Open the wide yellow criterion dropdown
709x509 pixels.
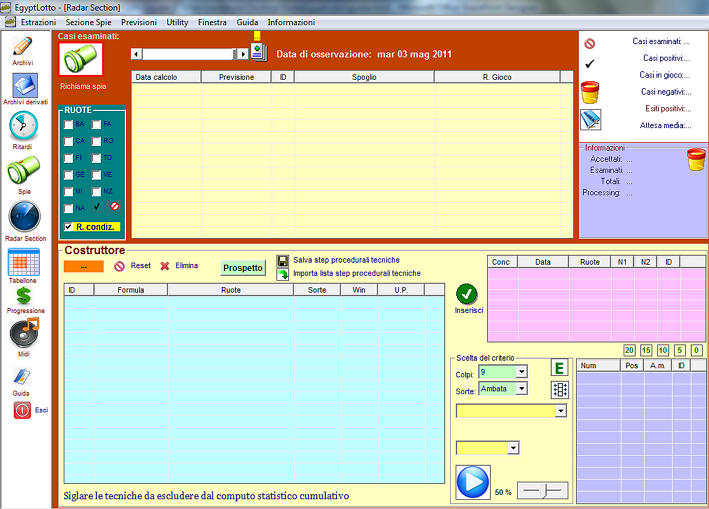point(561,411)
